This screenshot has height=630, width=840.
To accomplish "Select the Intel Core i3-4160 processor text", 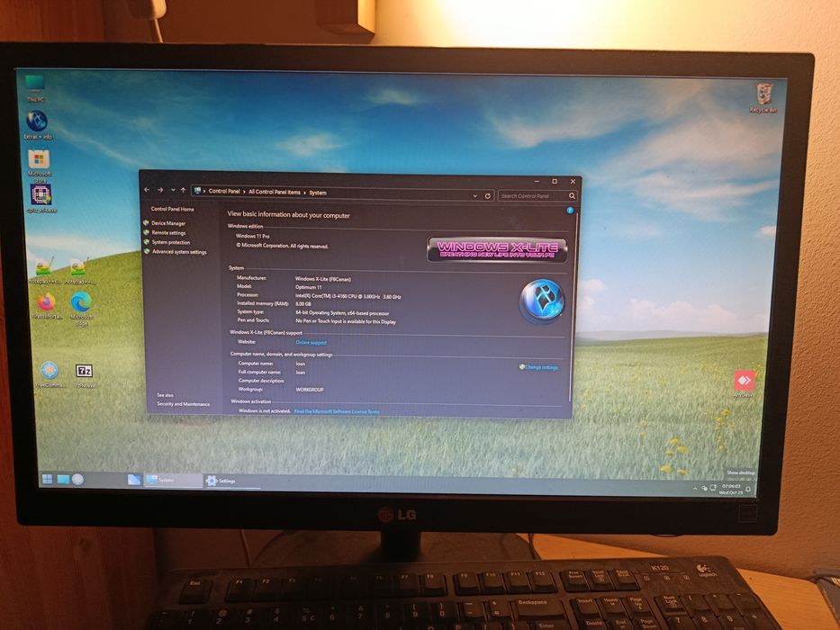I will tap(348, 296).
